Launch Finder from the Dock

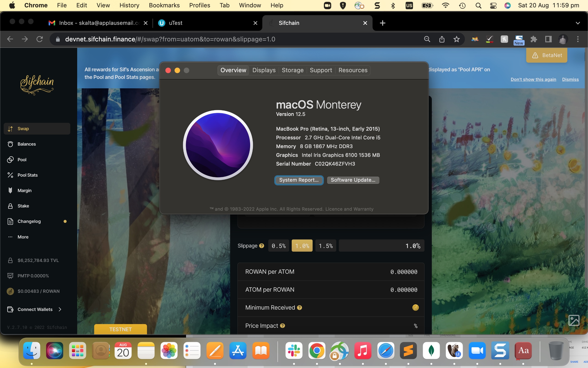32,351
